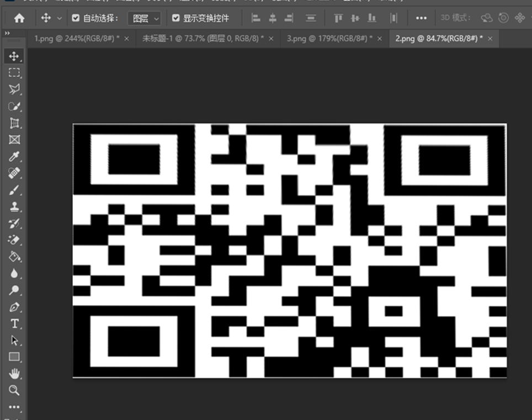Distribute layers horizontally
Screen dimensions: 532x420
point(393,18)
